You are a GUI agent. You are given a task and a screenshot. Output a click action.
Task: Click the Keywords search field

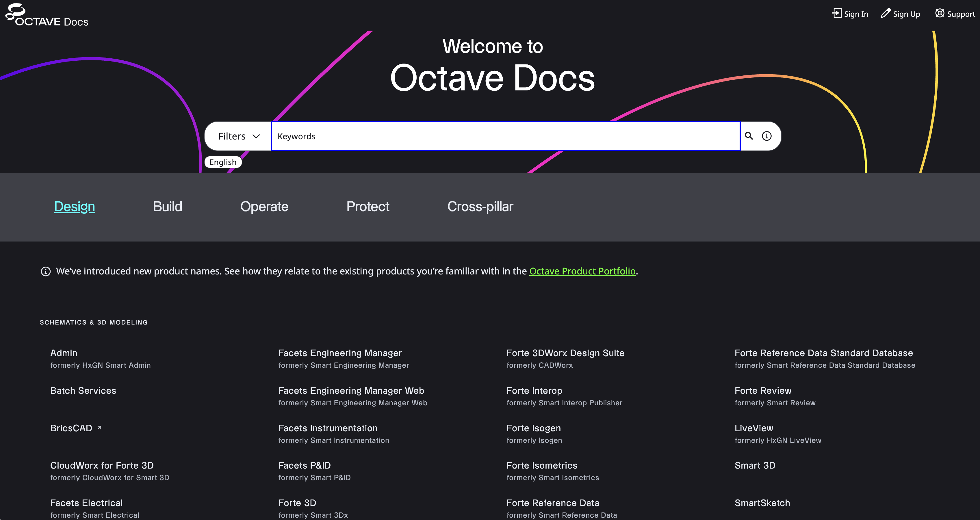click(x=505, y=136)
